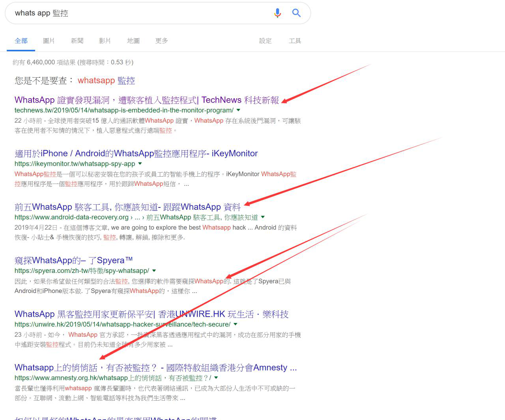This screenshot has width=505, height=420.
Task: Open the 影片 tab
Action: coord(105,41)
